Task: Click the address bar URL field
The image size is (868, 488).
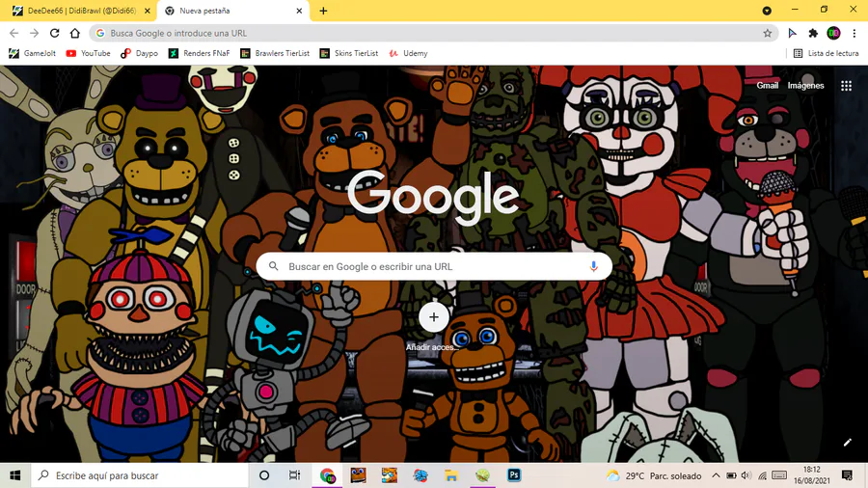Action: 435,33
